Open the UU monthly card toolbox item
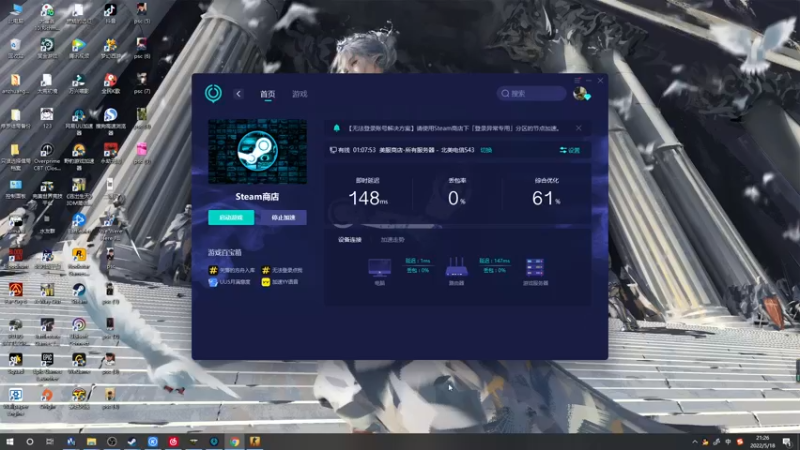Screen dimensions: 800x450 230,282
